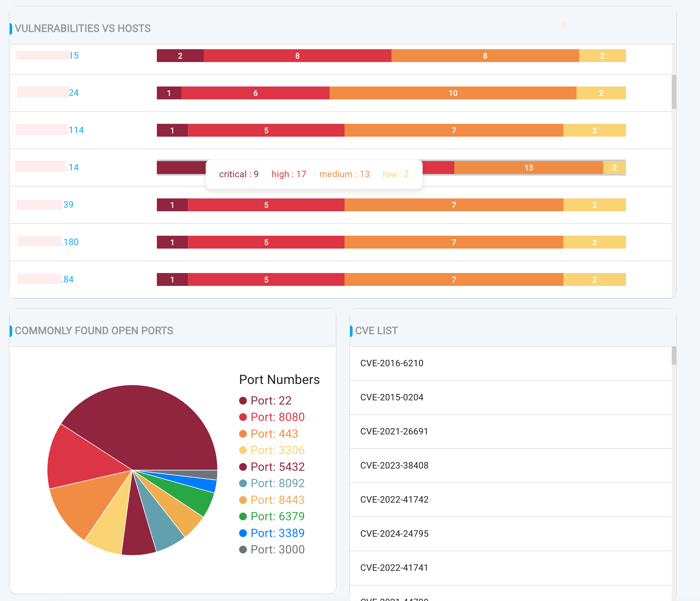Toggle Port: 6379 legend entry

[277, 516]
